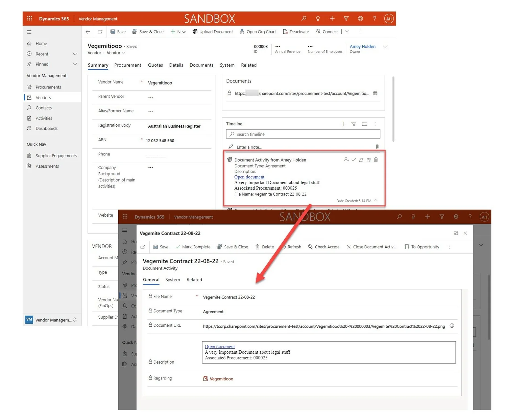Viewport: 507px width, 420px height.
Task: Click Save & Close on the vendor record
Action: coord(148,31)
